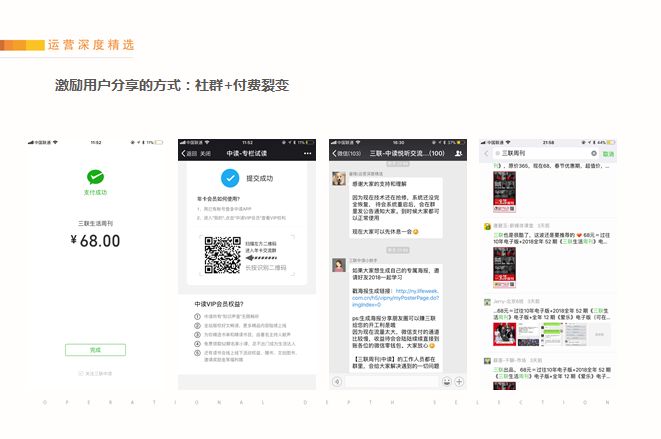Click circled number 1 in VIP benefits list

click(x=197, y=316)
